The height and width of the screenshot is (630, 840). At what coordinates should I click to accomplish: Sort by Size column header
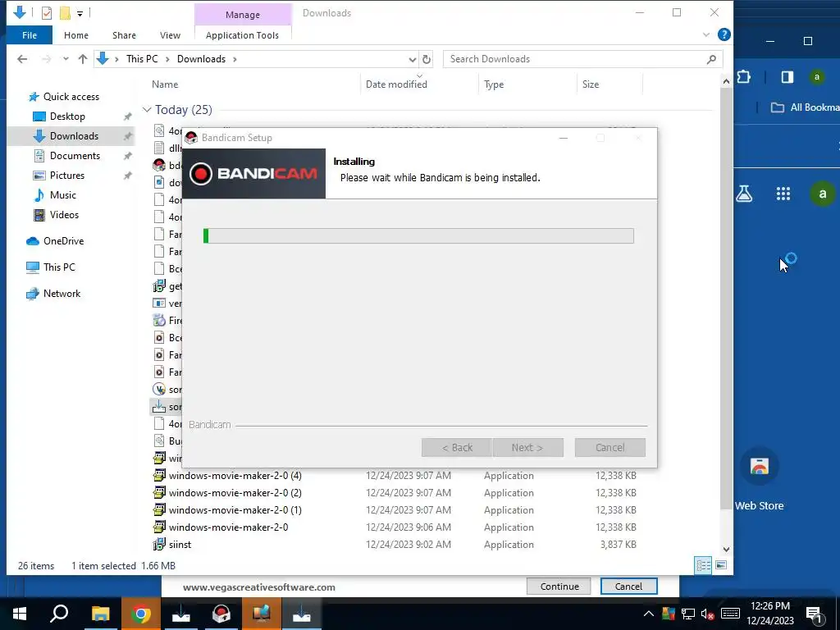(x=591, y=84)
